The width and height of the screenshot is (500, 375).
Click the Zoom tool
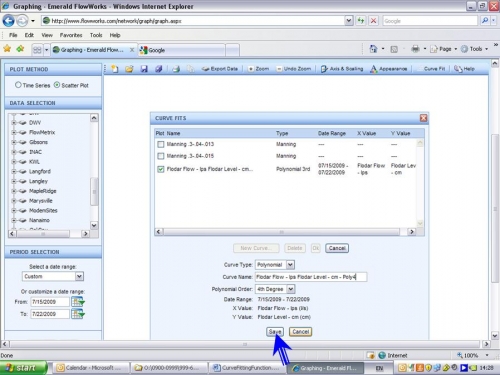point(258,69)
